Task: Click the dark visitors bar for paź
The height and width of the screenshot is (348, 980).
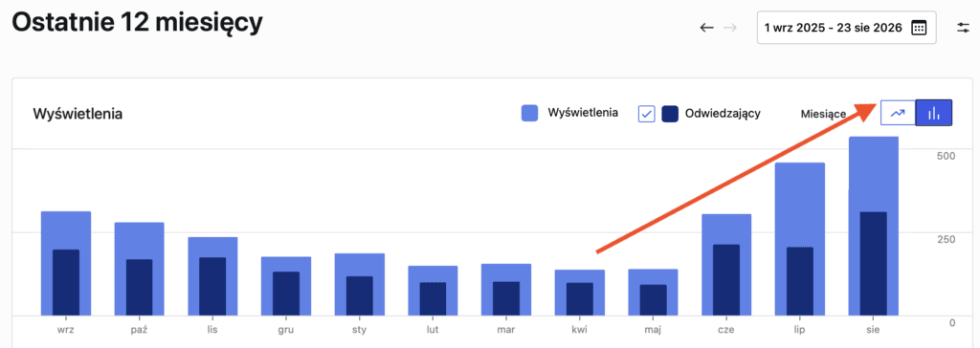Action: pyautogui.click(x=140, y=288)
